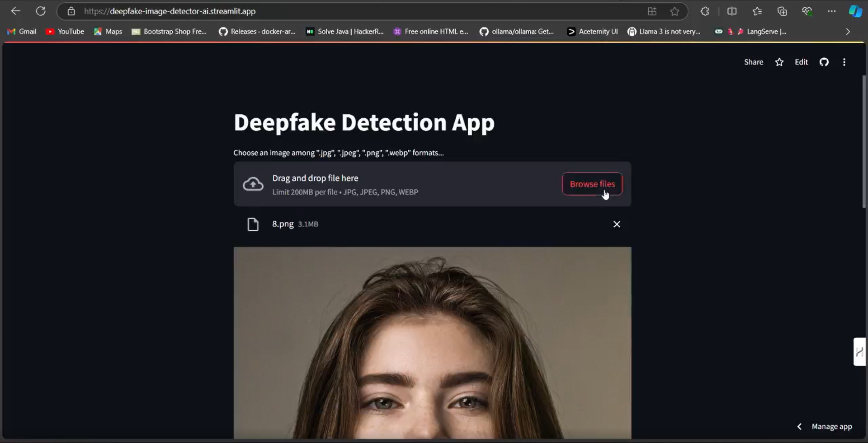Remove uploaded 8.png using the X
Image resolution: width=868 pixels, height=443 pixels.
[617, 224]
